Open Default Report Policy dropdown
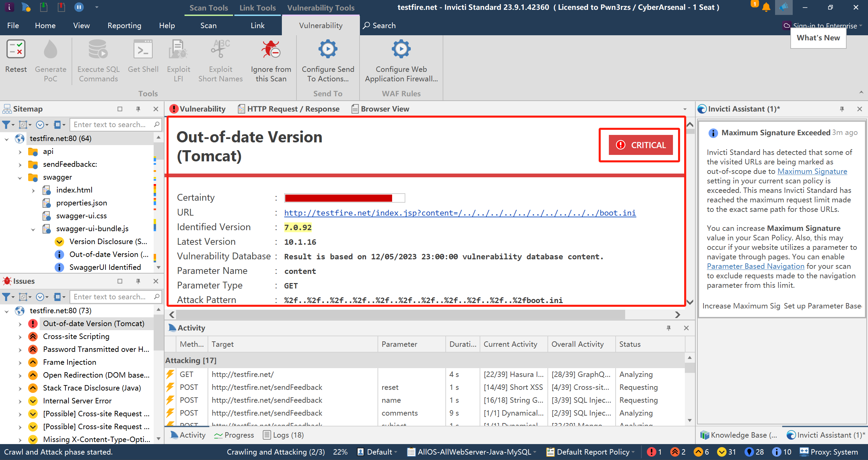 point(591,452)
